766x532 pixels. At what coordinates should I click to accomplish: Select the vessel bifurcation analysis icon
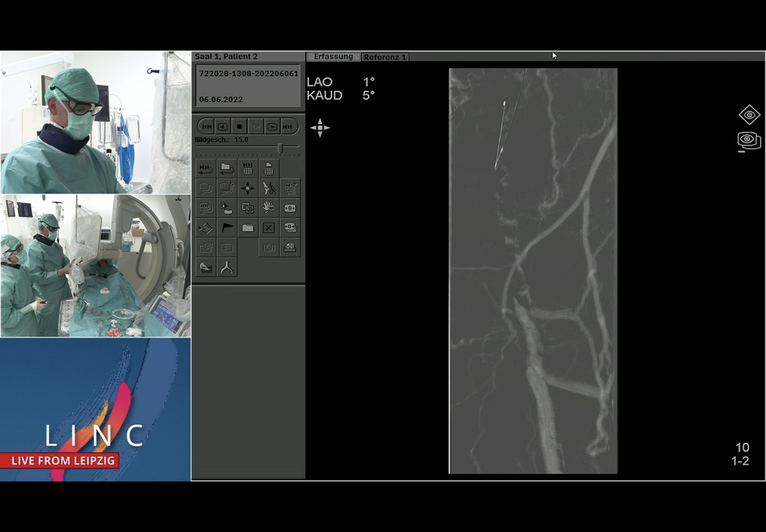227,267
